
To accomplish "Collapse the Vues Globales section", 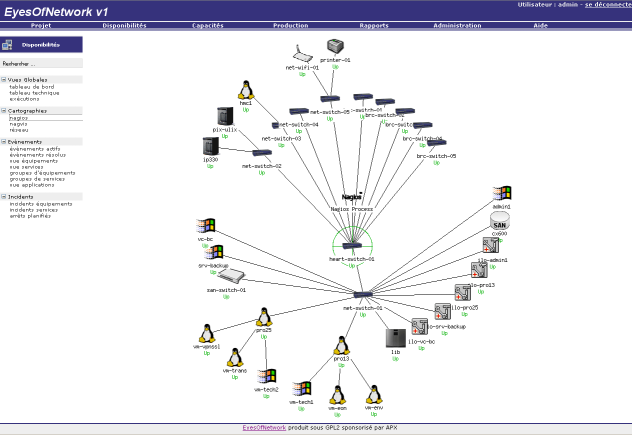I will tap(4, 80).
